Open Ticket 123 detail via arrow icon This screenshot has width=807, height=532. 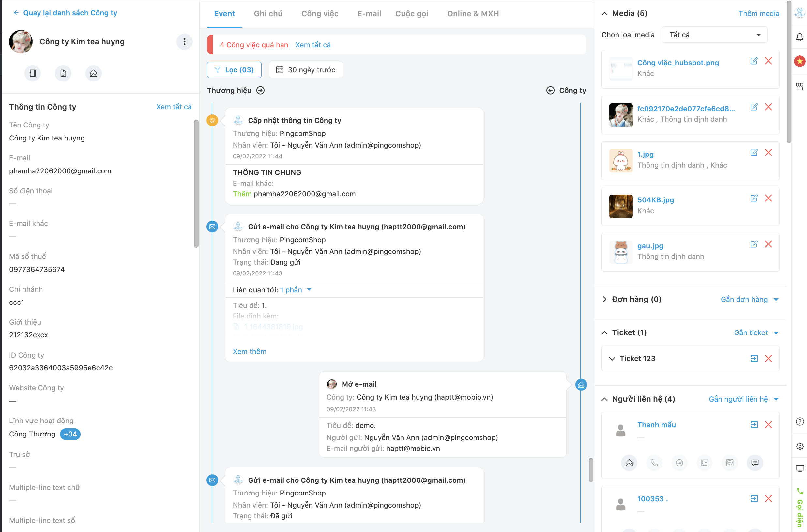click(x=754, y=358)
